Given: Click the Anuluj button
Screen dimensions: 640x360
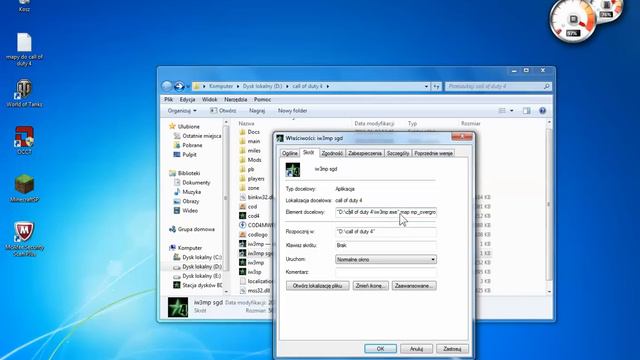Looking at the screenshot, I should coord(416,349).
